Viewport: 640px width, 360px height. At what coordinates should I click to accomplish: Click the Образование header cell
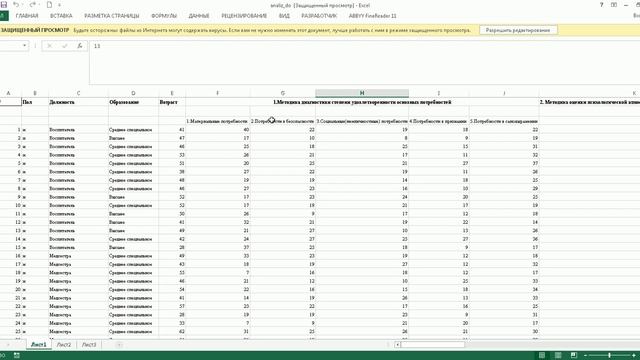click(133, 102)
